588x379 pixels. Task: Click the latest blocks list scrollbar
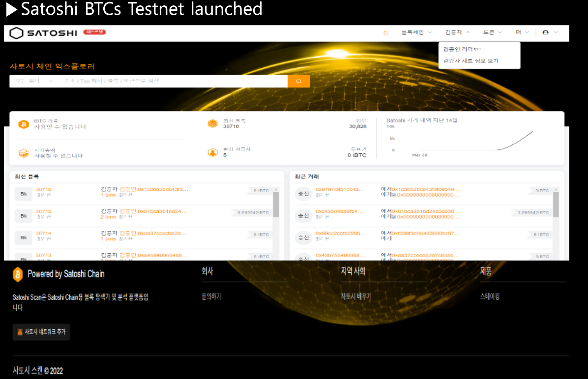pyautogui.click(x=276, y=204)
